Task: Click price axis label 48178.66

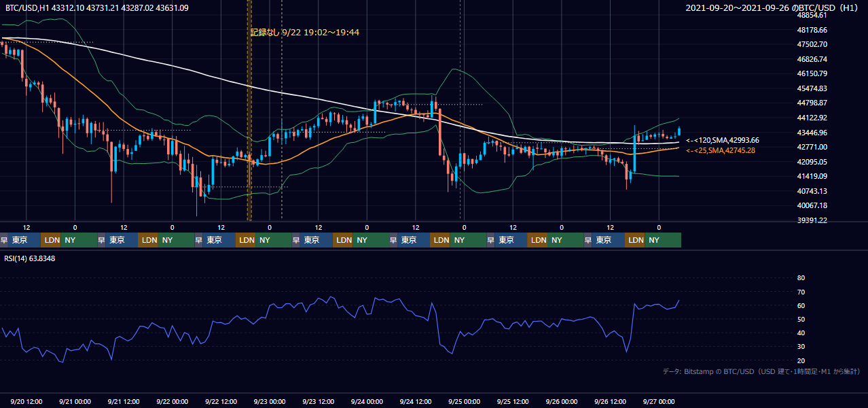Action: tap(812, 30)
